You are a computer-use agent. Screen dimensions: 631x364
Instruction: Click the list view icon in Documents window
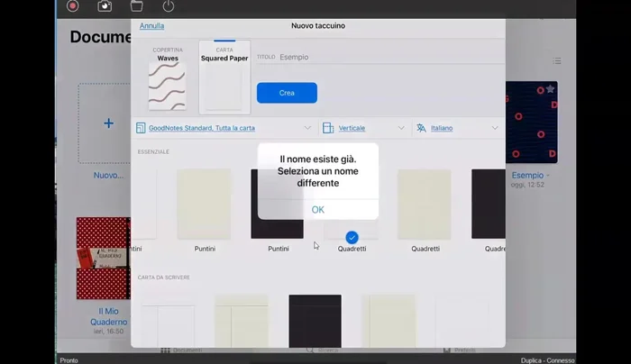point(557,60)
